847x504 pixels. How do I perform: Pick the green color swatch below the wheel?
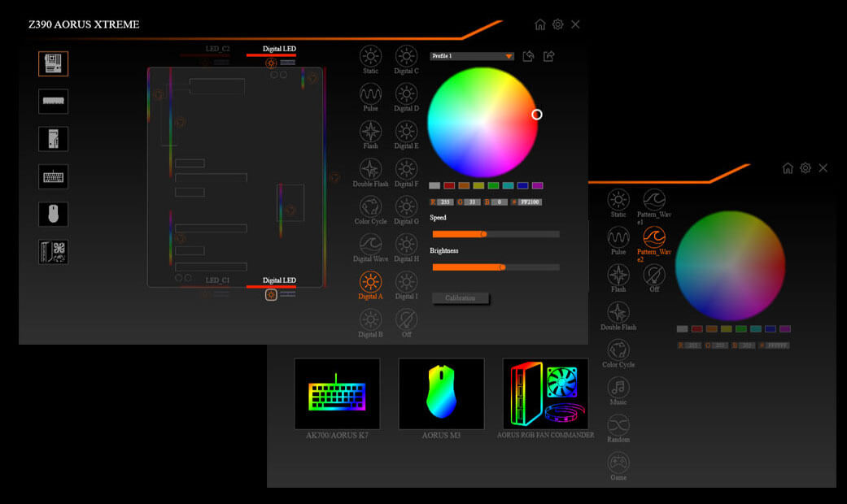tap(495, 185)
